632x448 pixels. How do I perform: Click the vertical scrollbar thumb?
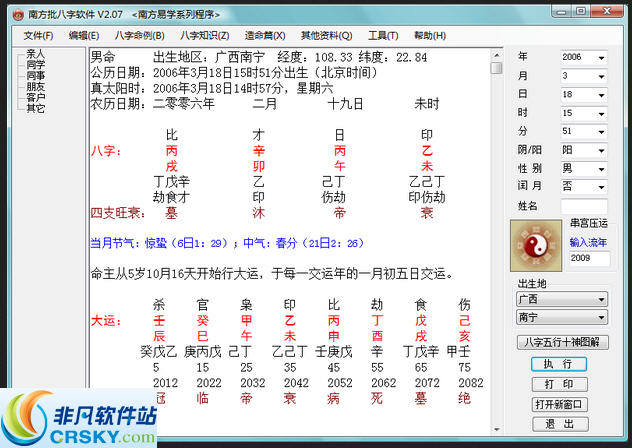497,68
